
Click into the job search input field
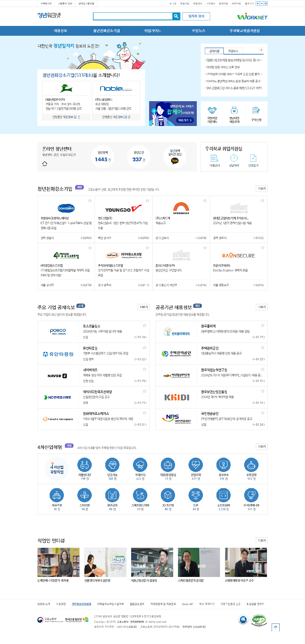[133, 16]
